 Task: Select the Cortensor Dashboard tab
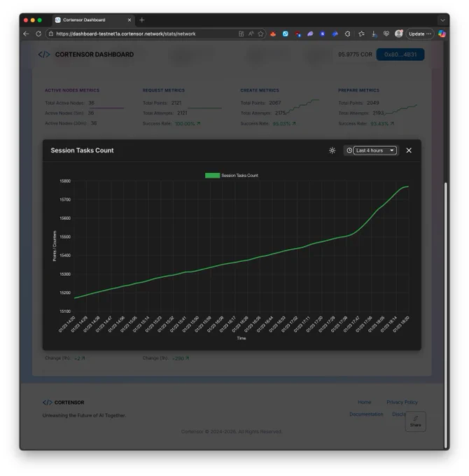tap(94, 20)
